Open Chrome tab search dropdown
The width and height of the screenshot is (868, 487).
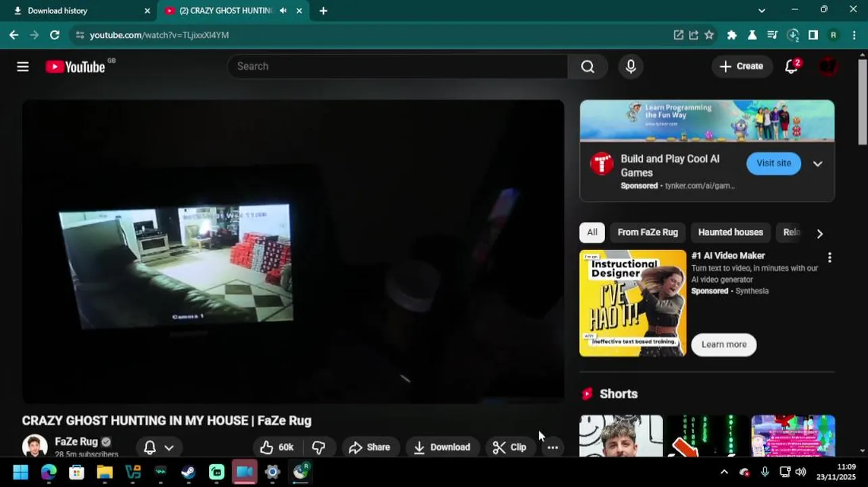[762, 11]
